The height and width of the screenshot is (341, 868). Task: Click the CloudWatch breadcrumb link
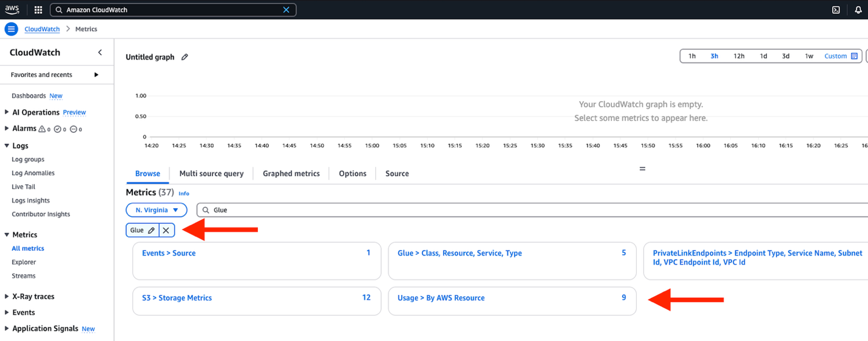(42, 29)
